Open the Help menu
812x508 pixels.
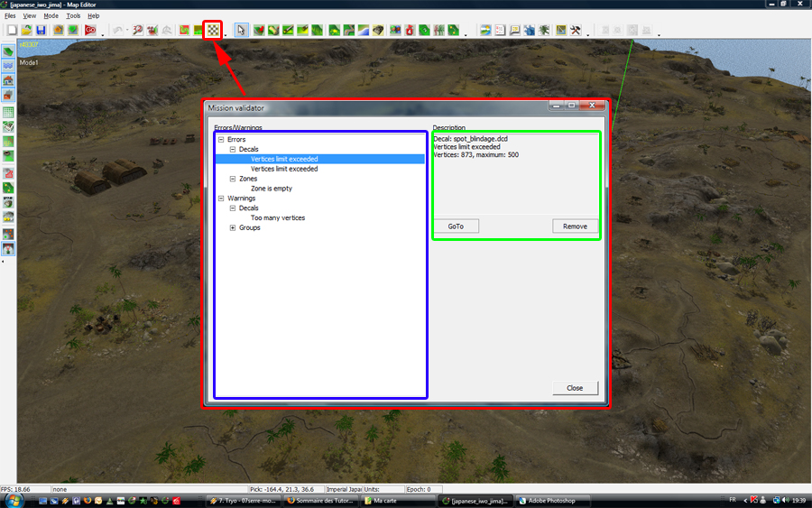(93, 16)
